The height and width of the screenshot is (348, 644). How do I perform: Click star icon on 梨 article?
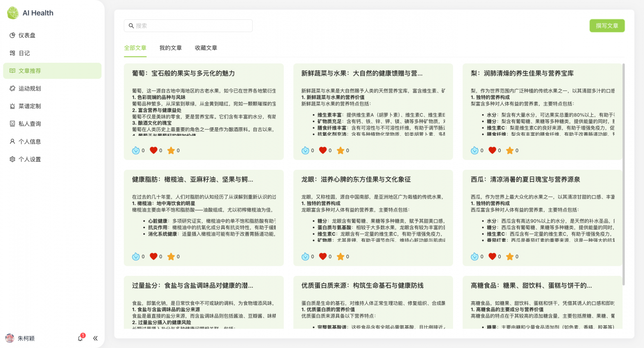[510, 150]
